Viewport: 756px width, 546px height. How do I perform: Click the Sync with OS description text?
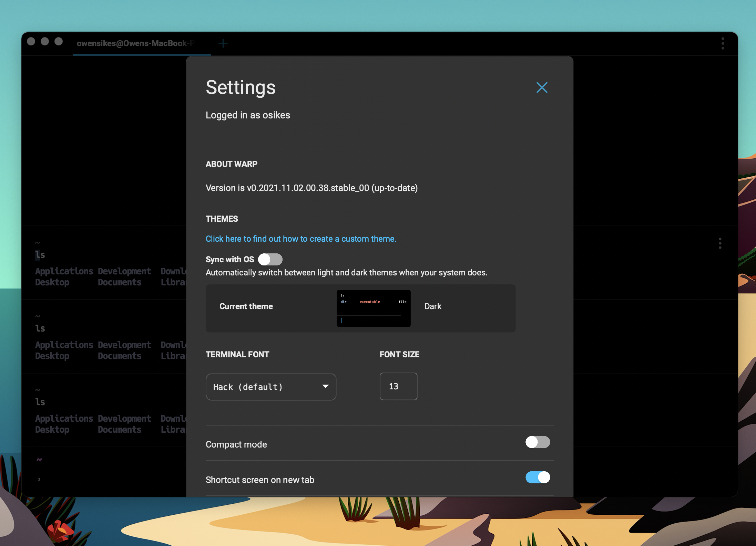pos(346,273)
